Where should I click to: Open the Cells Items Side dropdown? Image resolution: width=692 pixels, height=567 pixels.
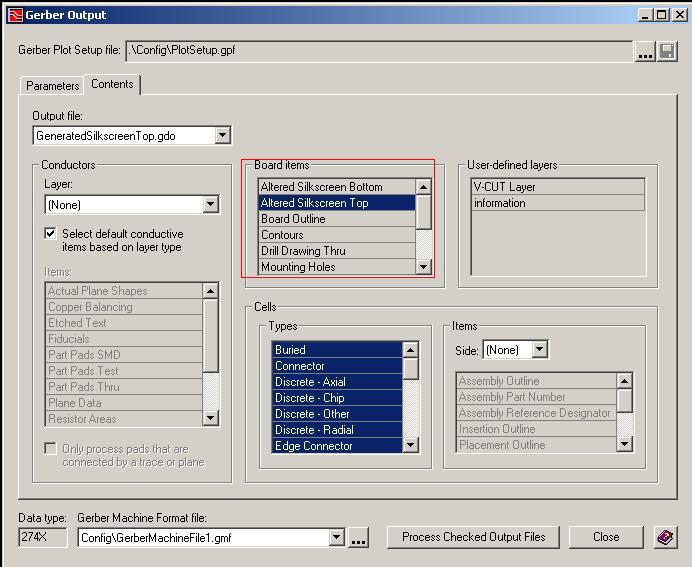[539, 349]
